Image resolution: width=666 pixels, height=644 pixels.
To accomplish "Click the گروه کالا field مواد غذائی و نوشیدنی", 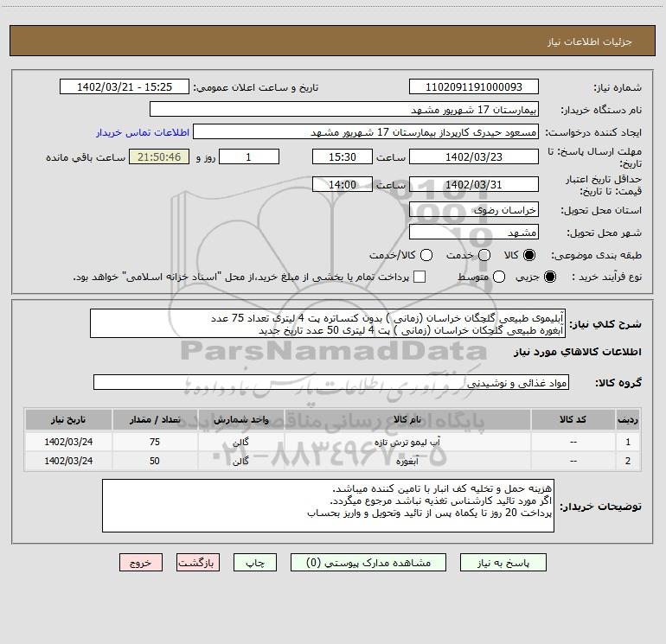I will click(331, 382).
